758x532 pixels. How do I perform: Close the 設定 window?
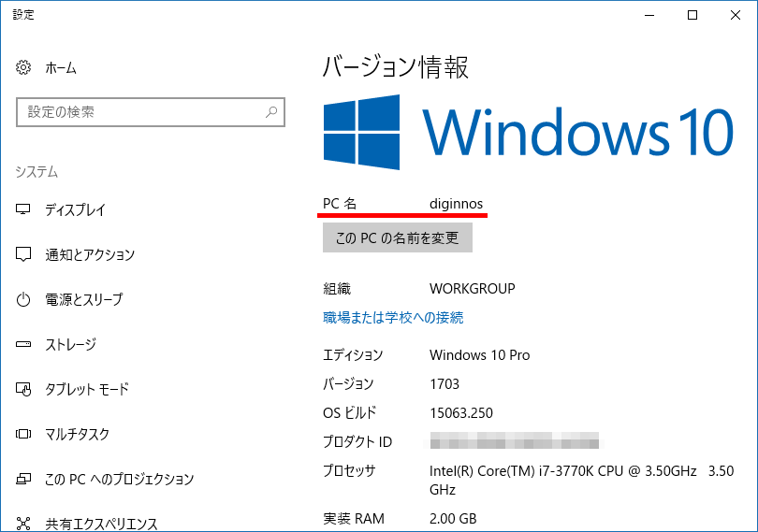click(x=736, y=16)
